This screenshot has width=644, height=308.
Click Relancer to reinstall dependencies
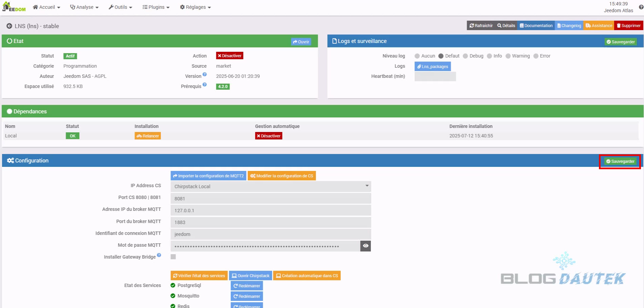147,136
